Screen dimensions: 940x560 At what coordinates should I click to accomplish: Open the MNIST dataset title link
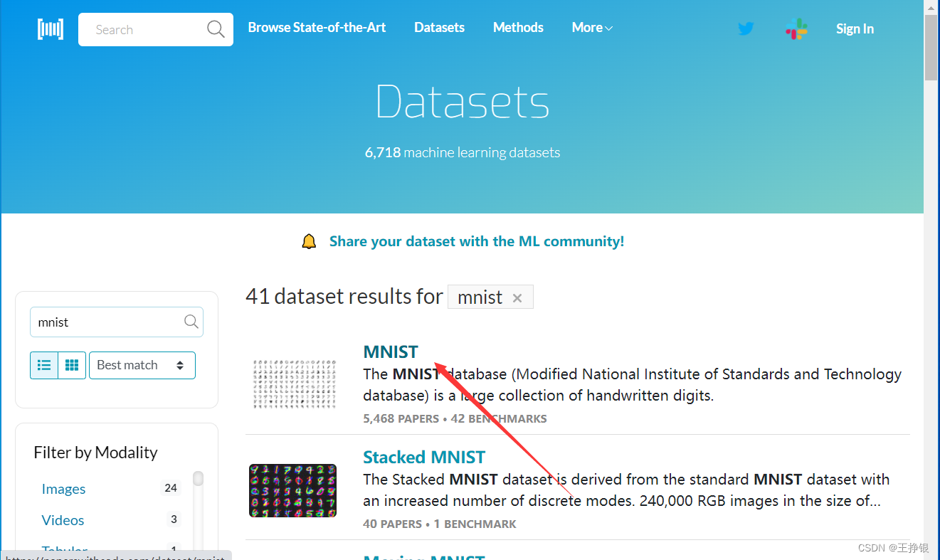[391, 352]
